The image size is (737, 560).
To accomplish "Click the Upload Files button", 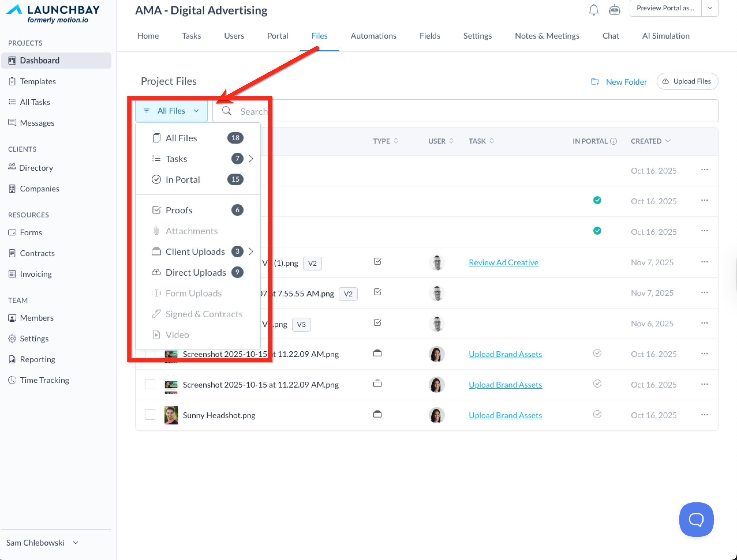I will click(687, 81).
